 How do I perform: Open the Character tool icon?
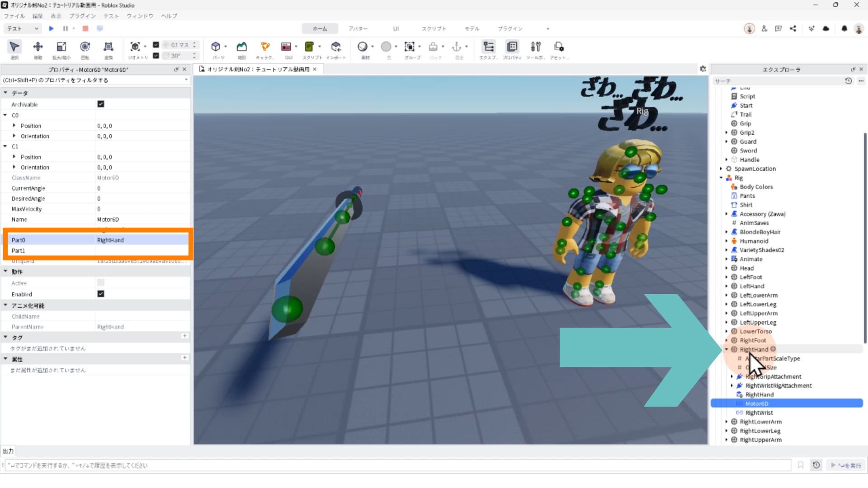265,47
